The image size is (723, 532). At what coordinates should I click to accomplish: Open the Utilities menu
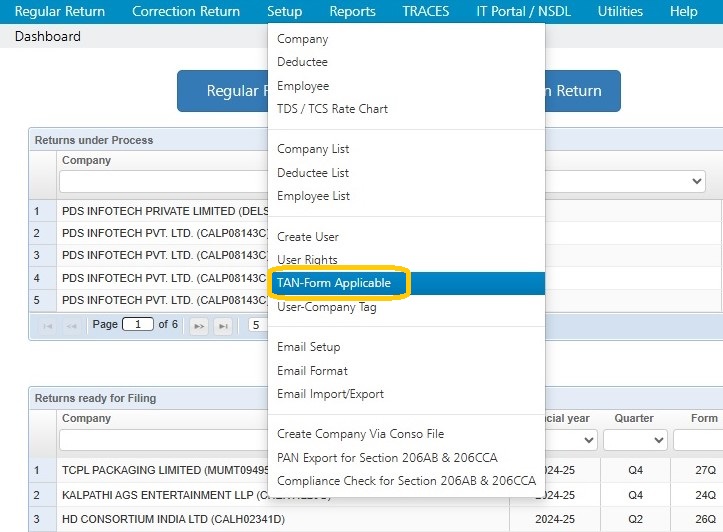pos(620,12)
